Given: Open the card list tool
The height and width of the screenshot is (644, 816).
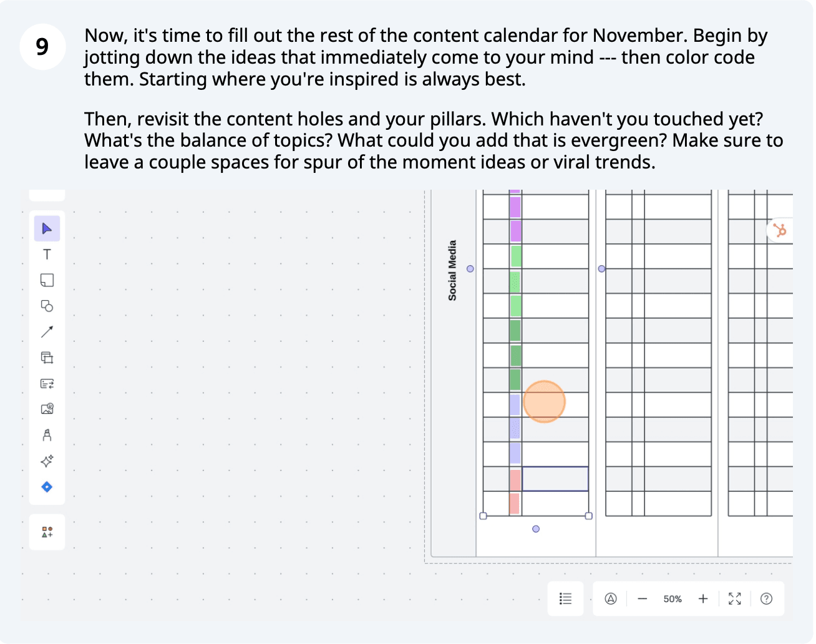Looking at the screenshot, I should click(47, 384).
